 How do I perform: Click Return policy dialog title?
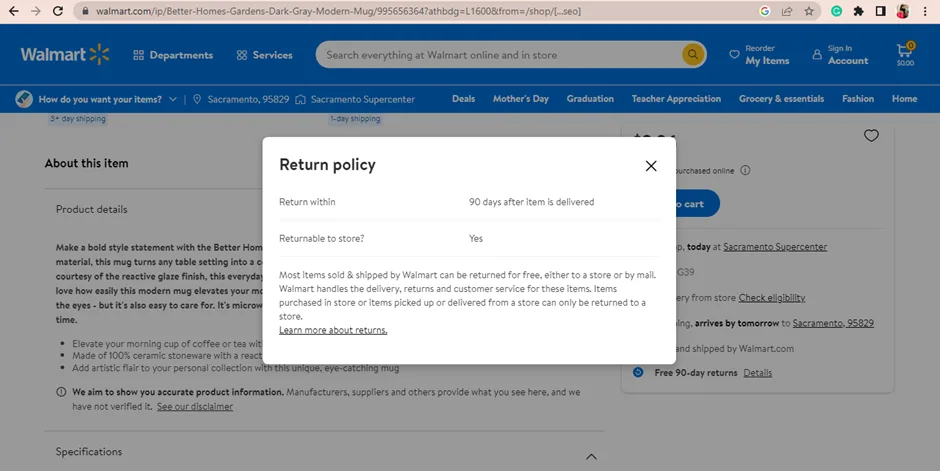pyautogui.click(x=327, y=165)
